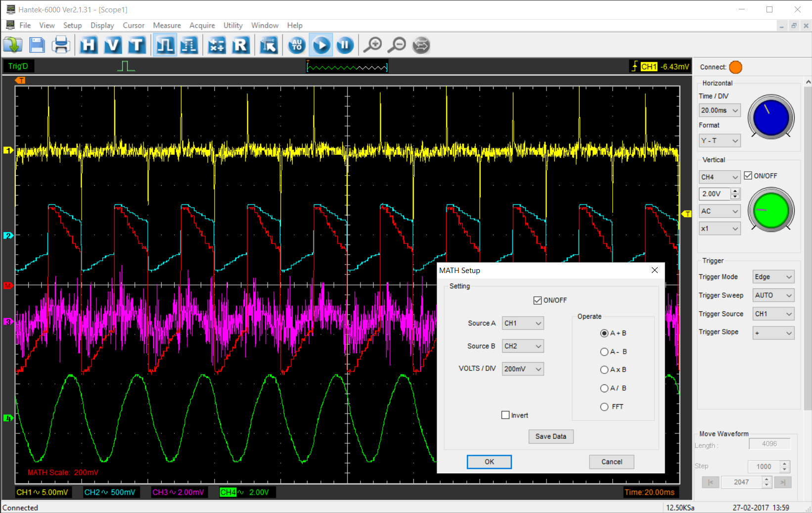Open Horizontal settings with H icon
This screenshot has height=513, width=812.
89,46
